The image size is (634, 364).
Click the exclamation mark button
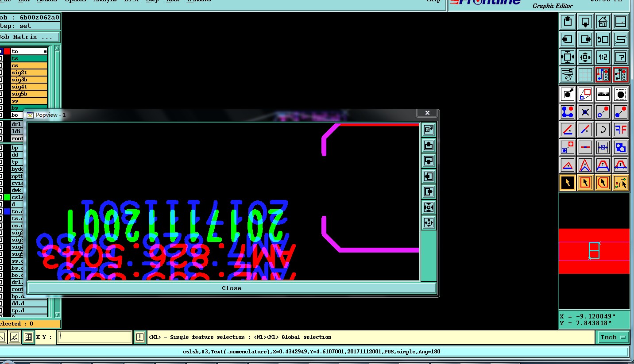[x=140, y=337]
